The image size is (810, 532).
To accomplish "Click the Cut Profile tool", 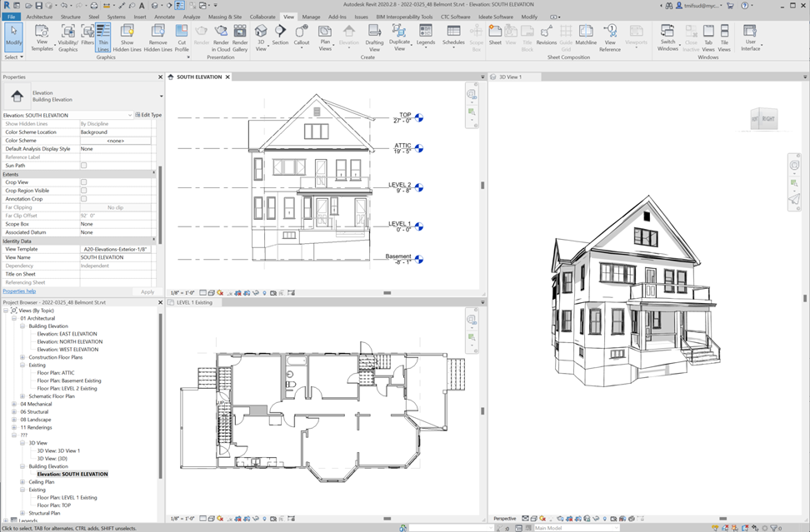I will point(182,37).
